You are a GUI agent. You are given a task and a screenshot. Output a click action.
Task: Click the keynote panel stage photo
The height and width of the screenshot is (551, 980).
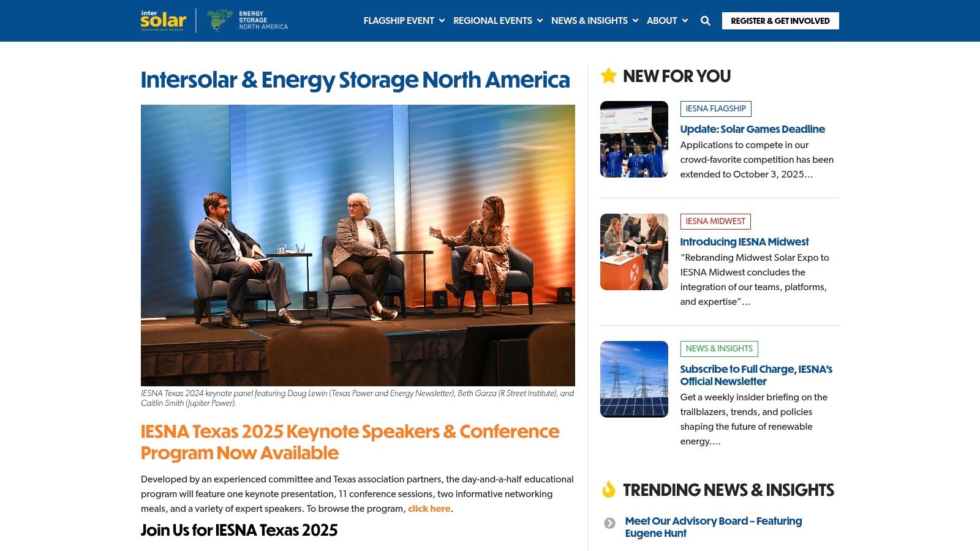358,245
